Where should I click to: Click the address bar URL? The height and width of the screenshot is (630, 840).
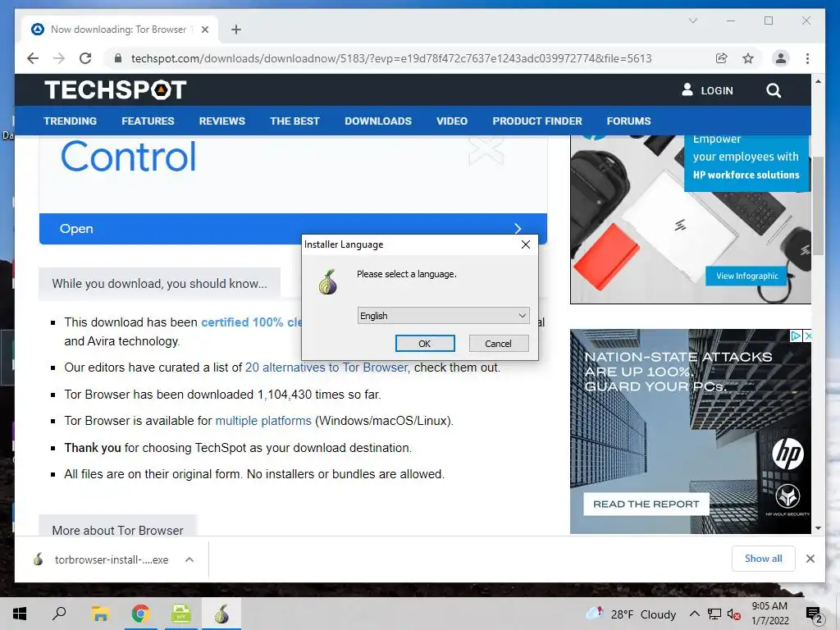[391, 58]
